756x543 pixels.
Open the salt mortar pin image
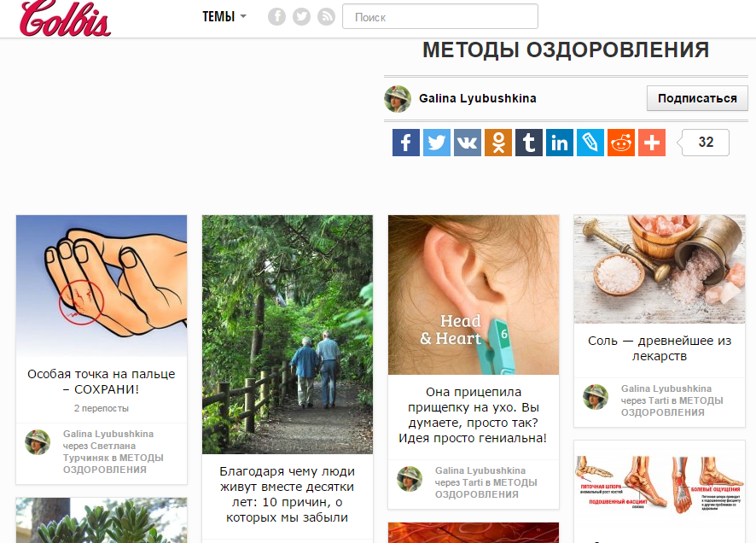click(660, 269)
